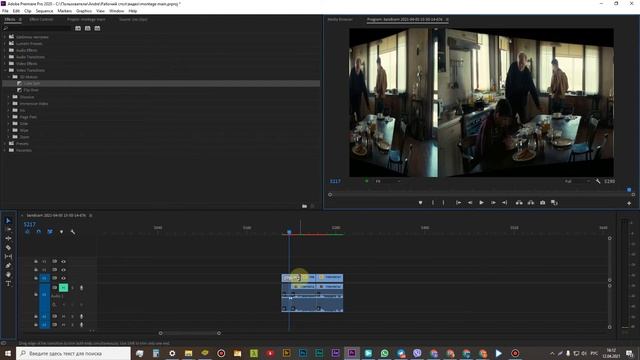Toggle the green Mute button on A1
Viewport: 640px width, 360px height.
[63, 288]
